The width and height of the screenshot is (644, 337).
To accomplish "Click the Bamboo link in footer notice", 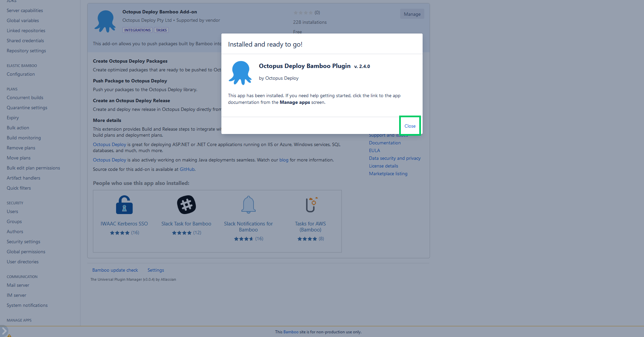I will coord(291,332).
